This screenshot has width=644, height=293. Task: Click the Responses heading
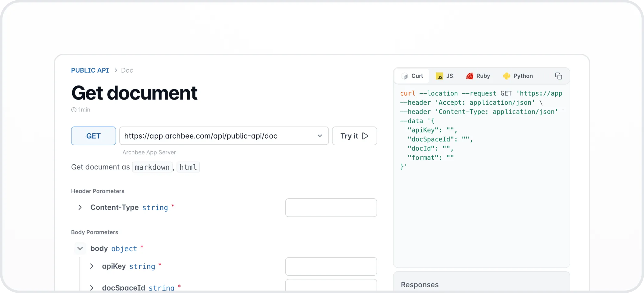420,285
